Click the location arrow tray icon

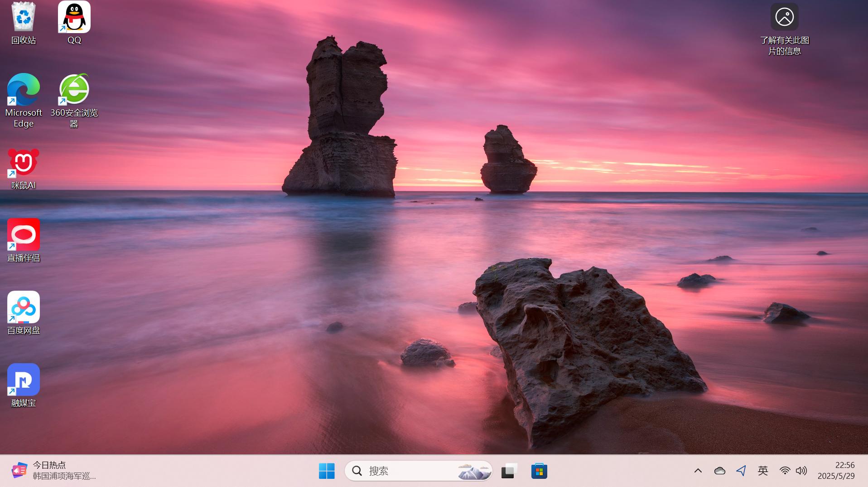pyautogui.click(x=741, y=471)
